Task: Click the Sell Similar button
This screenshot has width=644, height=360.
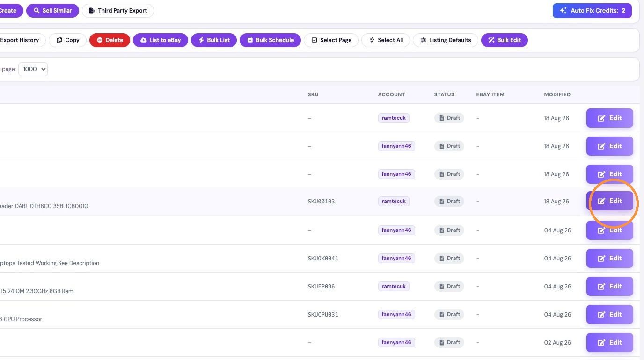Action: click(x=52, y=10)
